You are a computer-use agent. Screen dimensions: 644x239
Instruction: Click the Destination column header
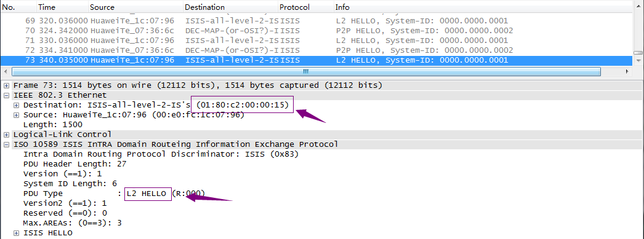(230, 7)
